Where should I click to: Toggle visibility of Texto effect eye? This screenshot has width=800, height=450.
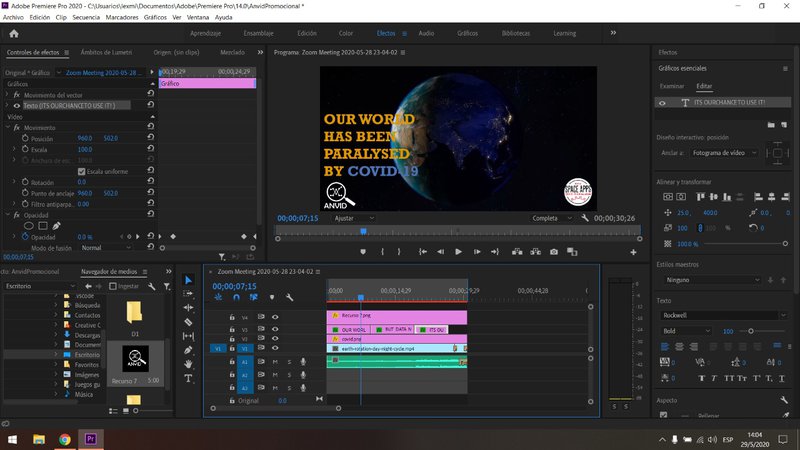[x=17, y=106]
